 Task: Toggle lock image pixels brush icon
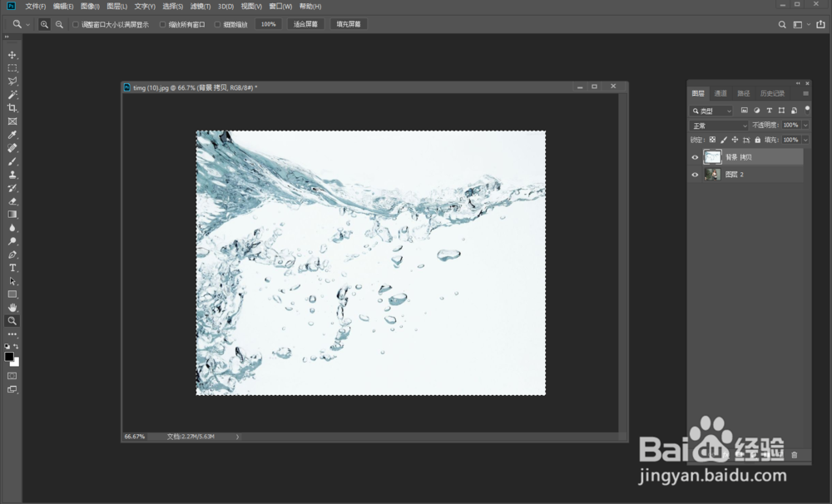[x=724, y=140]
